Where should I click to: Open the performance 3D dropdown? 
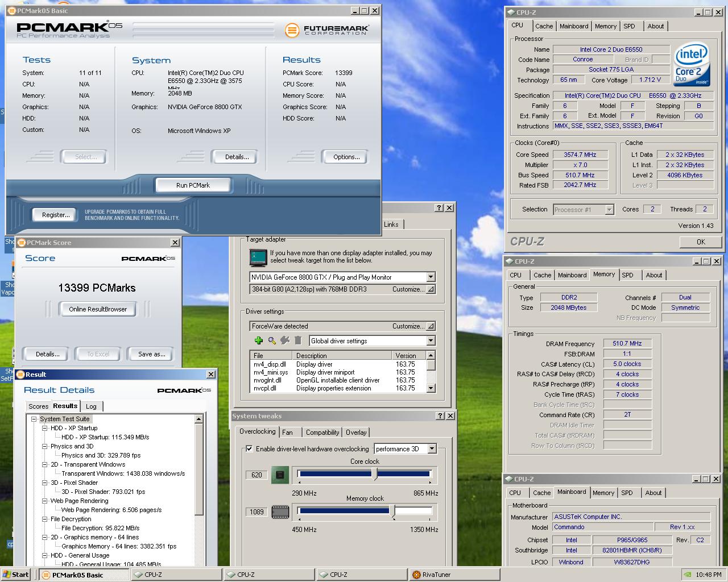432,449
